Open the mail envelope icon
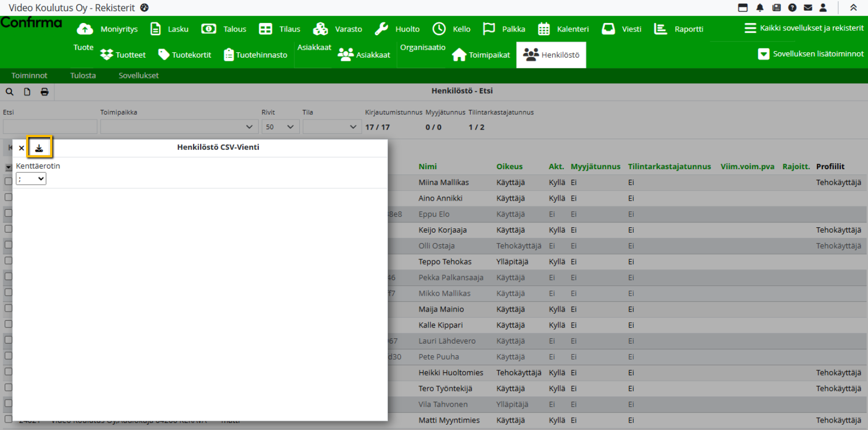Image resolution: width=868 pixels, height=430 pixels. (808, 7)
